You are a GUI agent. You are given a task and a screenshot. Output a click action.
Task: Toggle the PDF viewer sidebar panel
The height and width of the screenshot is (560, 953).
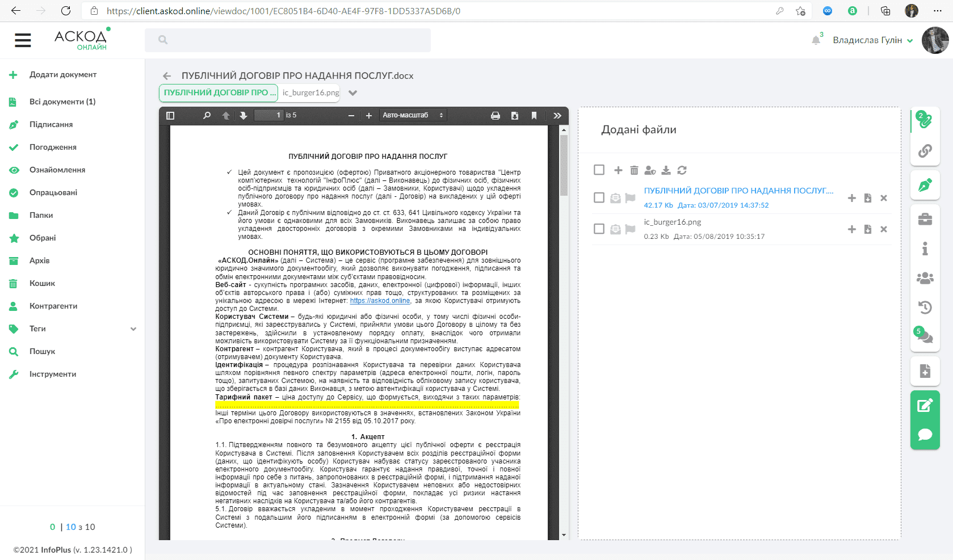click(170, 116)
